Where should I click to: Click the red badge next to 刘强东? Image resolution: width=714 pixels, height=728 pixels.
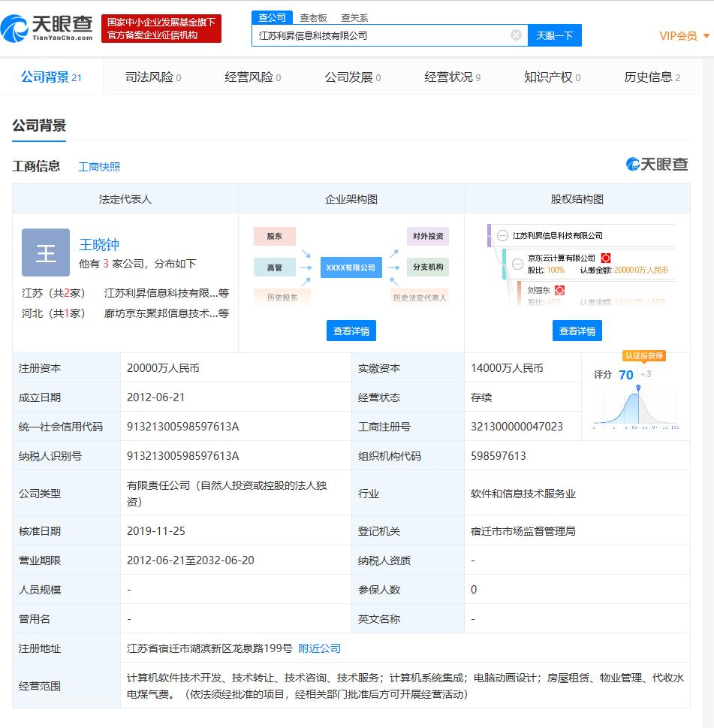pyautogui.click(x=559, y=290)
